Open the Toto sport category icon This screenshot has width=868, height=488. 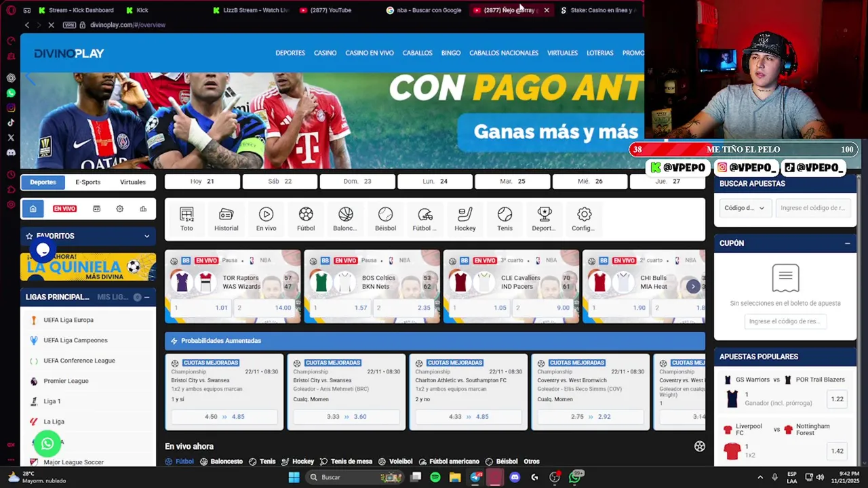coord(186,219)
